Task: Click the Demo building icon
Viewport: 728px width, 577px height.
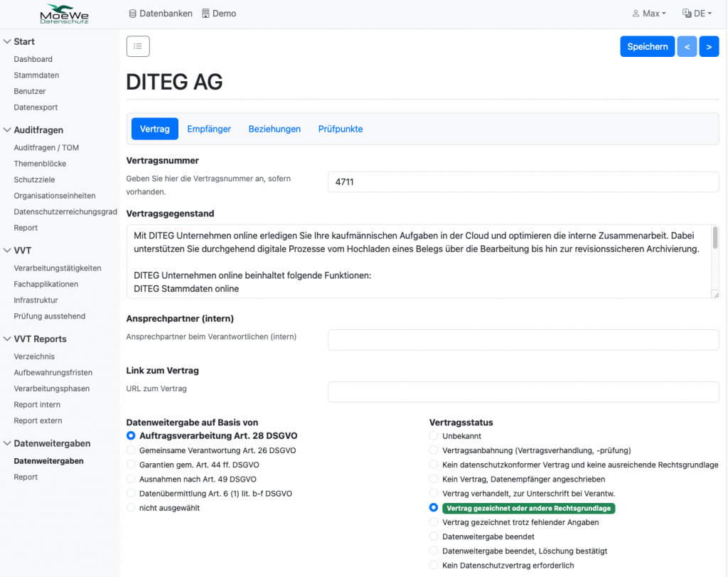Action: tap(206, 14)
